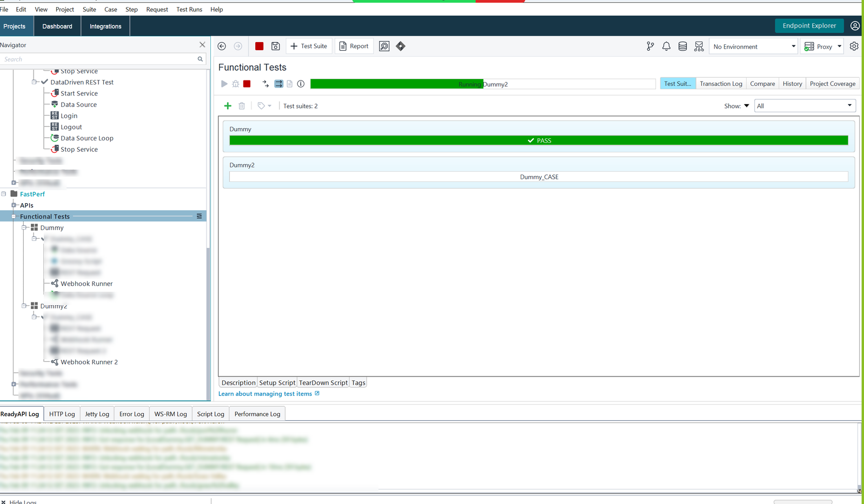Click the Running Dummy2 progress bar
The width and height of the screenshot is (864, 504).
click(x=483, y=84)
